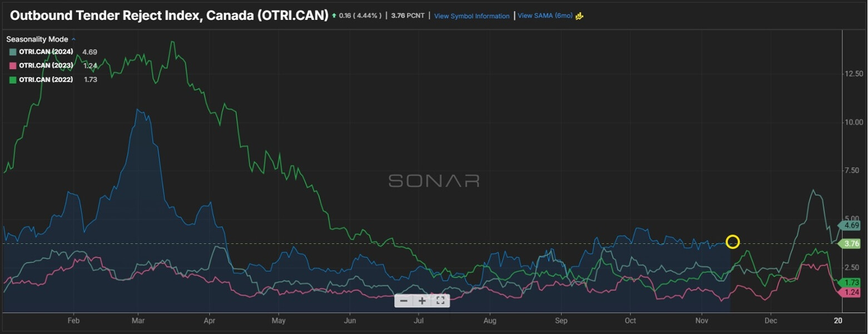This screenshot has width=868, height=334.
Task: Click the fire SAMA icon next to View SAMA
Action: point(578,16)
